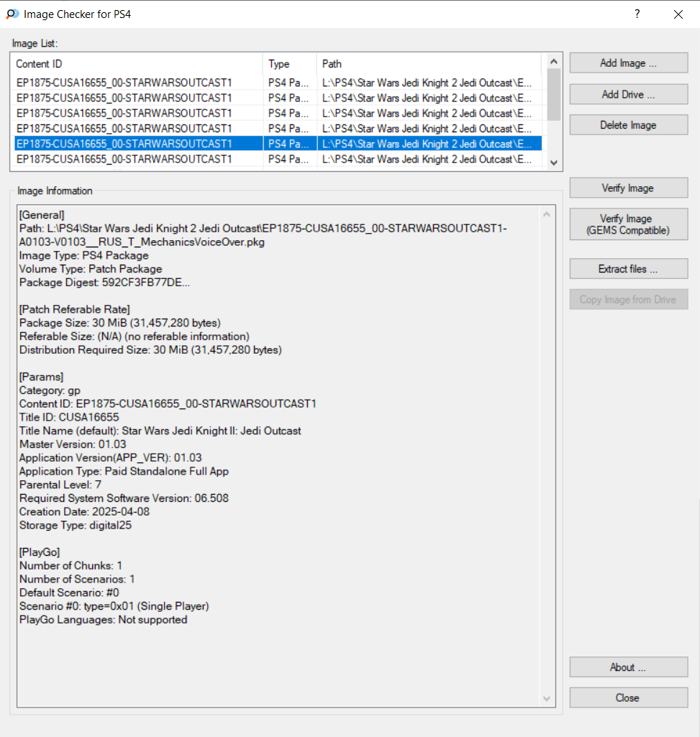The image size is (700, 737).
Task: Run Verify Image
Action: click(x=629, y=188)
